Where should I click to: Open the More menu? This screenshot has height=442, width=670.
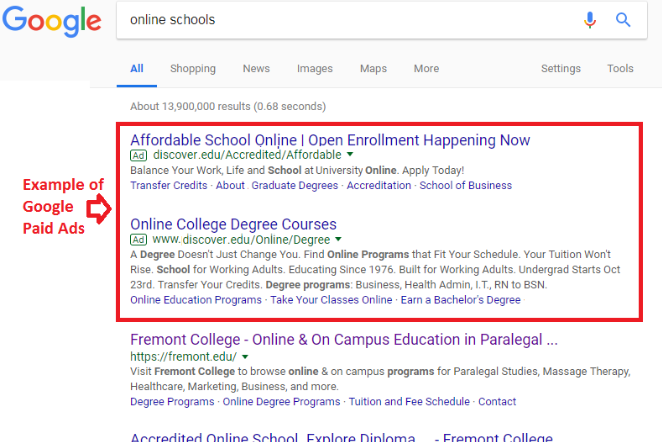pyautogui.click(x=426, y=68)
